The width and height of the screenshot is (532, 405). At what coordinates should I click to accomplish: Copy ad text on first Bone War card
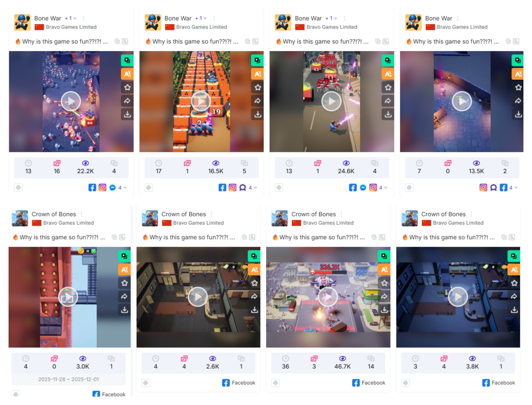117,41
